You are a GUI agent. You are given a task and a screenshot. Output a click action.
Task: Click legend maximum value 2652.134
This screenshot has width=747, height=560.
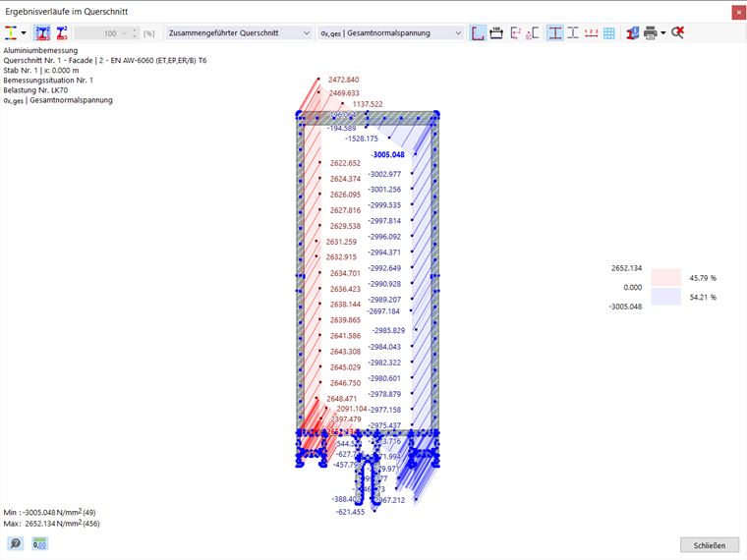pos(626,268)
